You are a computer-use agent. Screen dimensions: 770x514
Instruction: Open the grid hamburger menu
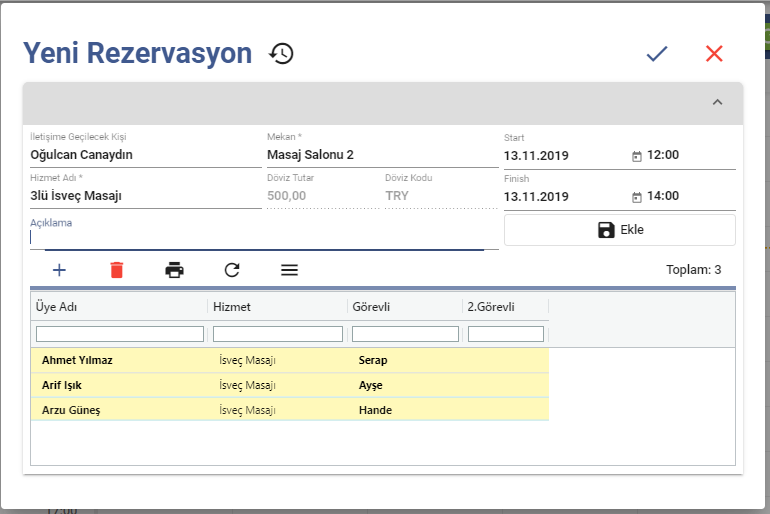pos(289,270)
